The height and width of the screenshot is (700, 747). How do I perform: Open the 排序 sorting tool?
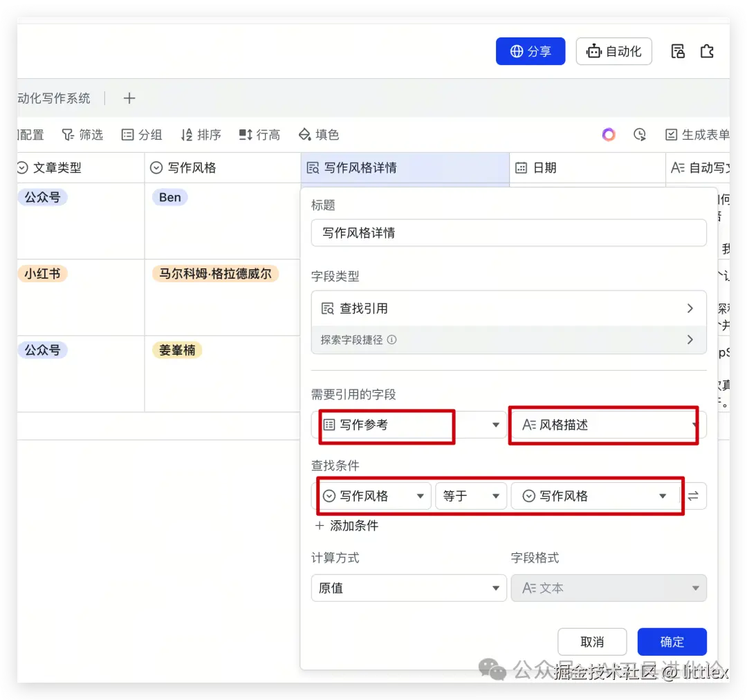point(201,134)
